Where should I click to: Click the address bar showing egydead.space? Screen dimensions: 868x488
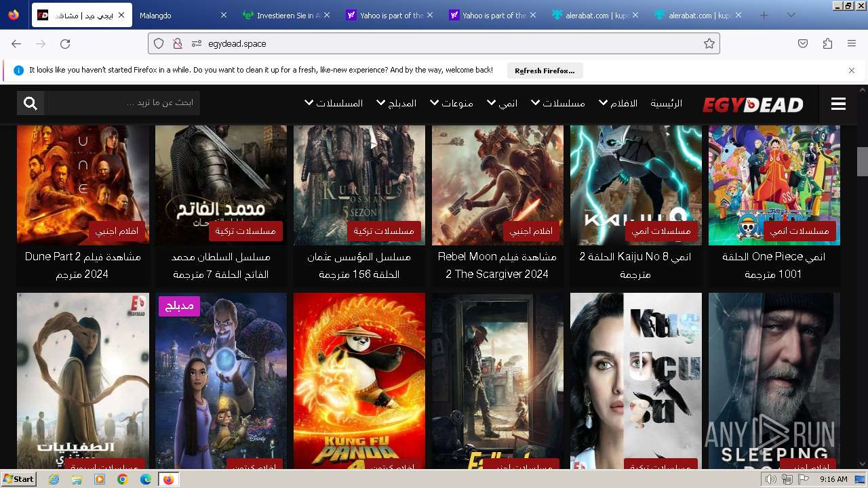tap(434, 43)
